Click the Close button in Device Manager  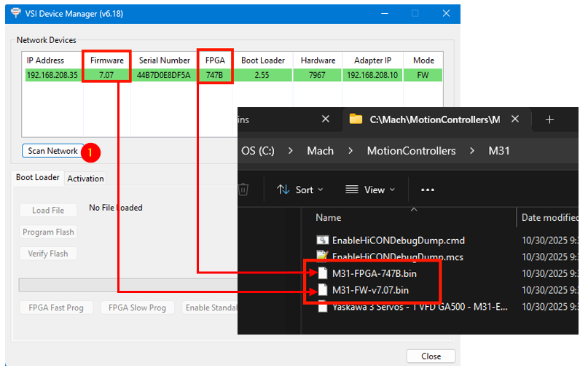tap(431, 356)
